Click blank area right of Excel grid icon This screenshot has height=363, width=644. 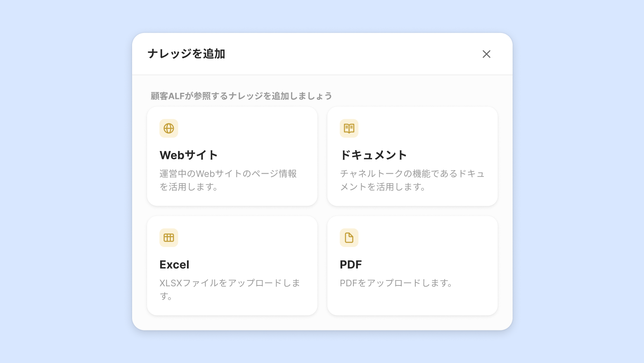[x=248, y=238]
